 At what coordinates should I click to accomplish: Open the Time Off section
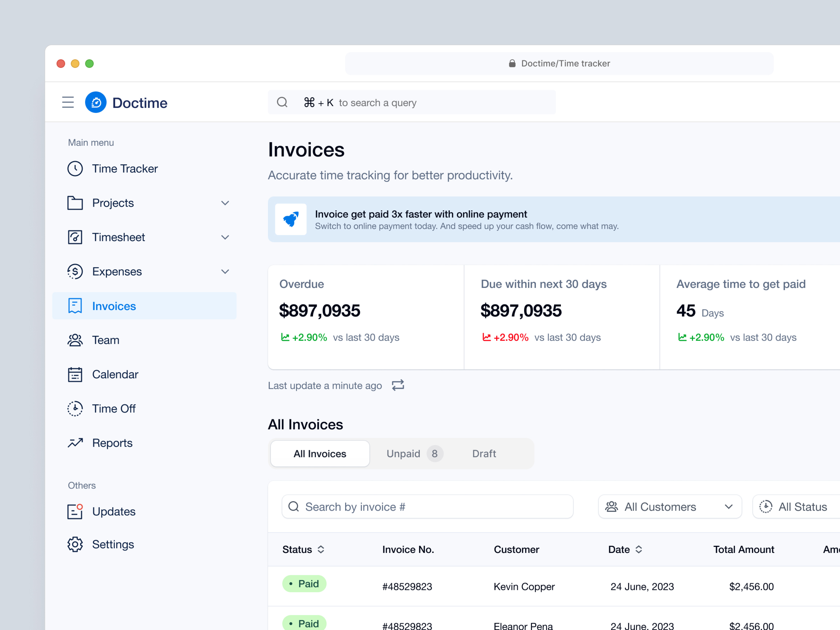114,409
